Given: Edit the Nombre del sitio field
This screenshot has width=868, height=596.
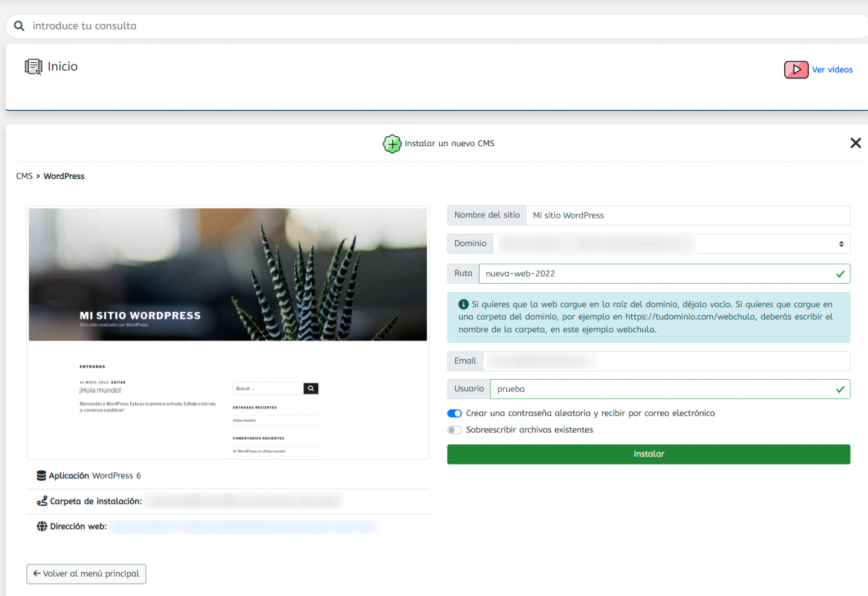Looking at the screenshot, I should pyautogui.click(x=688, y=215).
